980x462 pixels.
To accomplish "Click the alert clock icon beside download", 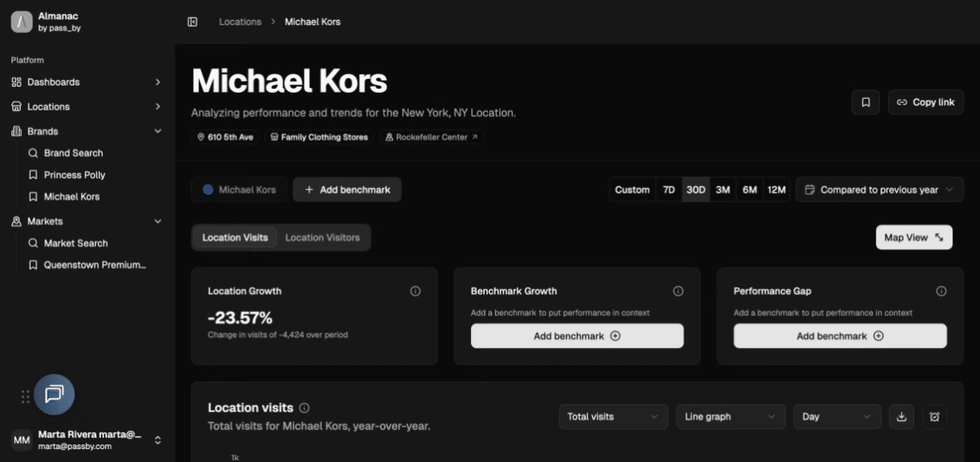I will (x=934, y=417).
